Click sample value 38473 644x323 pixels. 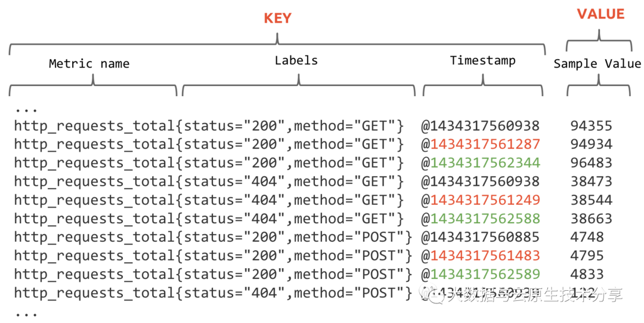[x=591, y=181]
